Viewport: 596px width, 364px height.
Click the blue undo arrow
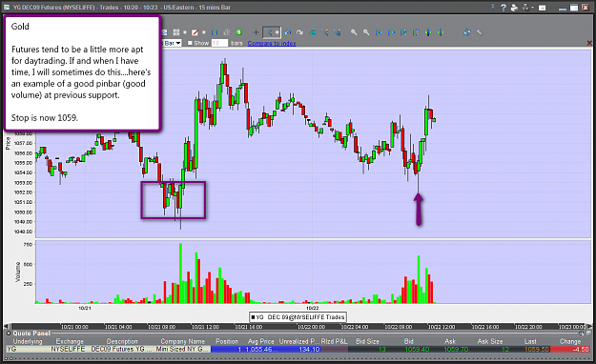tap(288, 32)
